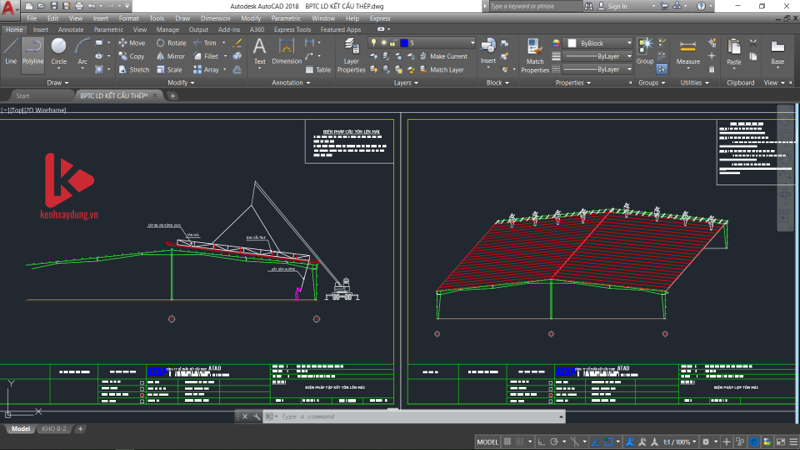Toggle the MODEL space button

pos(487,441)
